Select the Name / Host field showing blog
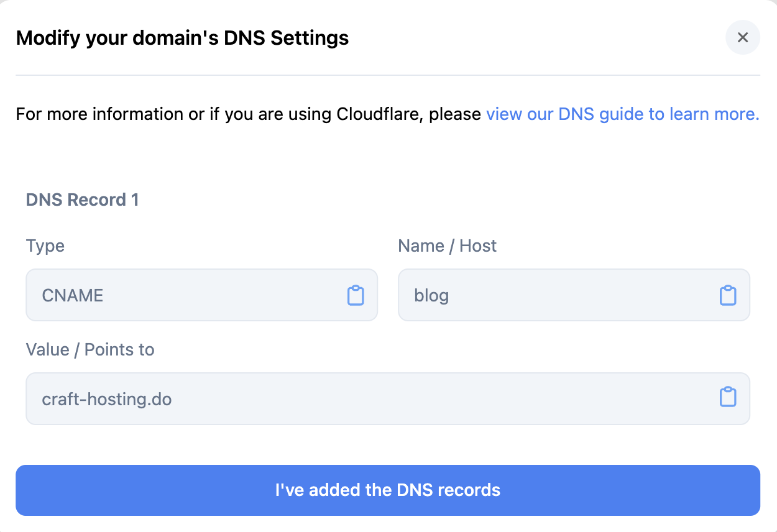The height and width of the screenshot is (532, 777). point(559,295)
